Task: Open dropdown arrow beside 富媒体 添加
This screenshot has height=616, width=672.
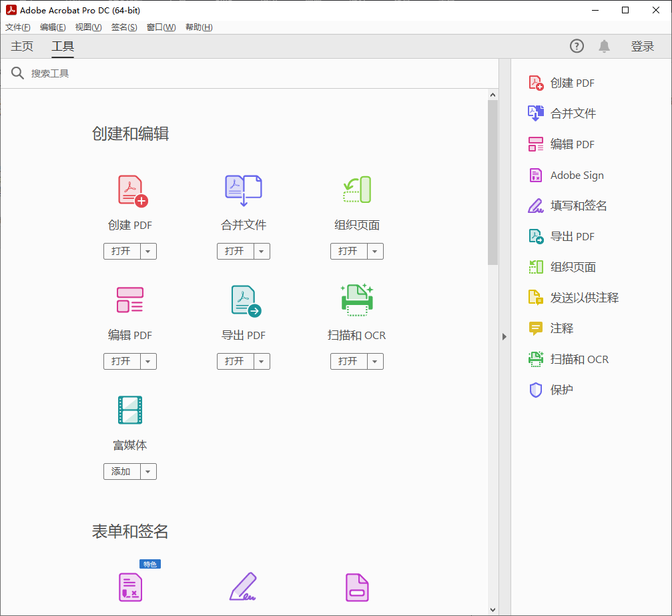Action: [148, 472]
